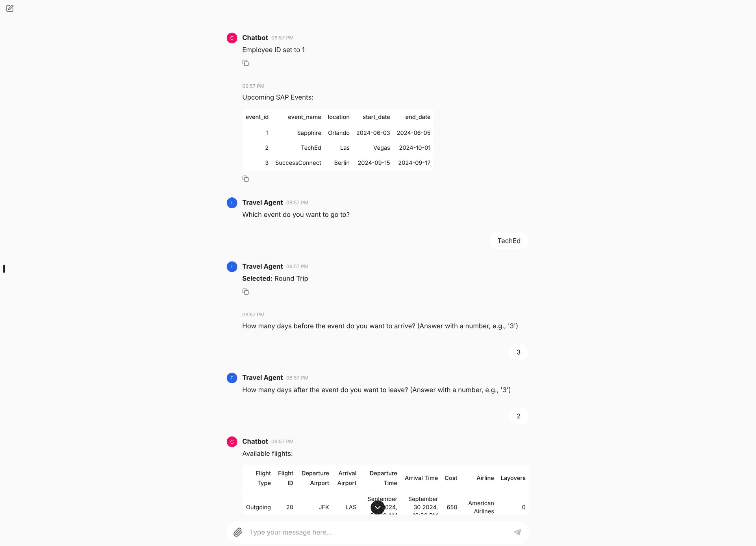
Task: Click the attachment/paperclip icon in input bar
Action: point(238,532)
